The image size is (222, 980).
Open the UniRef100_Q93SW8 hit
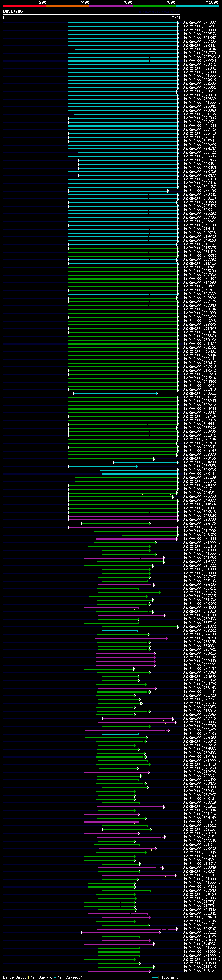coord(199,520)
